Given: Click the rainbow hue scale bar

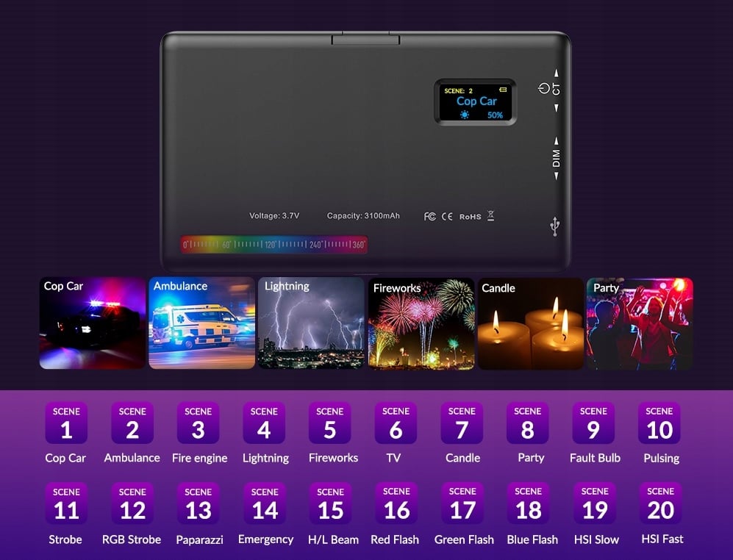Looking at the screenshot, I should [274, 245].
